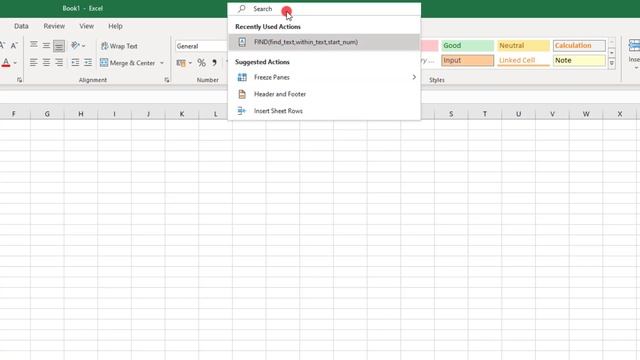This screenshot has width=640, height=360.
Task: Expand the cell styles gallery More button
Action: 611,63
